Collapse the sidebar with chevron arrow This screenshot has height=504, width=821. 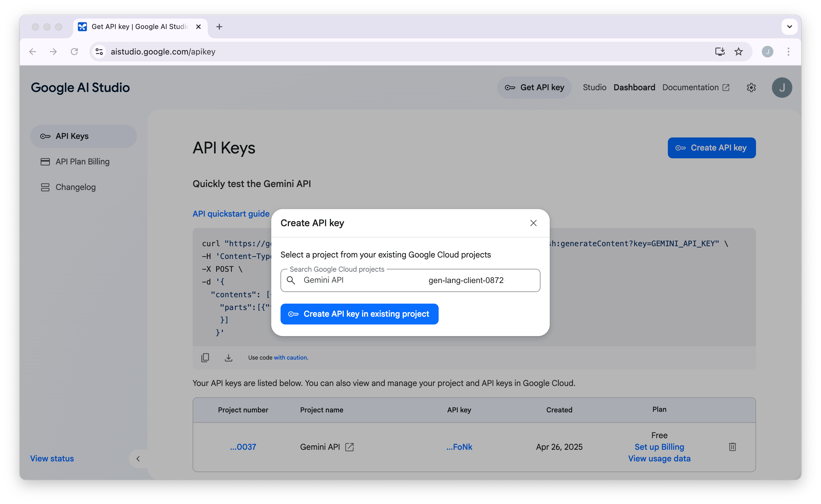(x=138, y=458)
